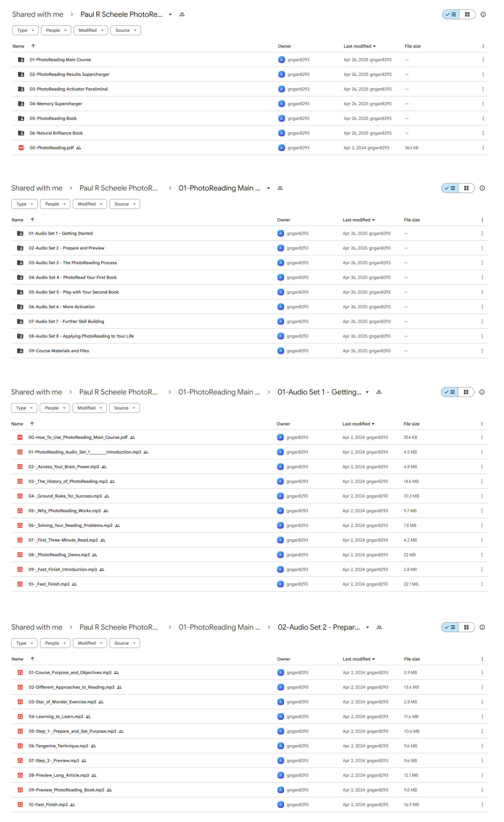Open Source filter in 02-Audio Set 2 view
Viewport: 504px width, 822px height.
coord(125,643)
